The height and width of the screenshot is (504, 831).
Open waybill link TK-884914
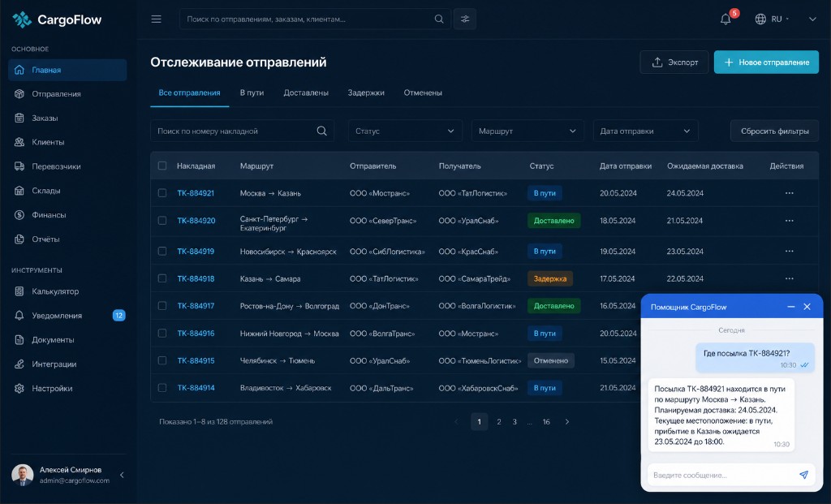pos(196,388)
